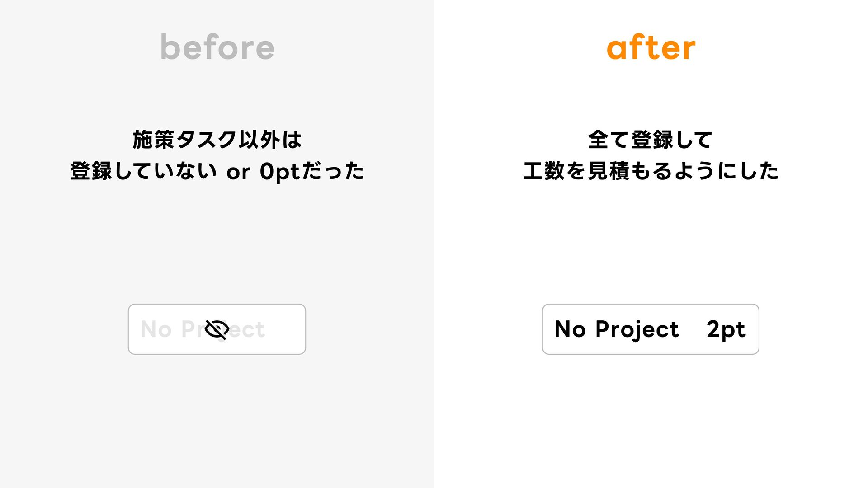This screenshot has width=868, height=488.
Task: Click the gray "before" heading
Action: click(217, 47)
